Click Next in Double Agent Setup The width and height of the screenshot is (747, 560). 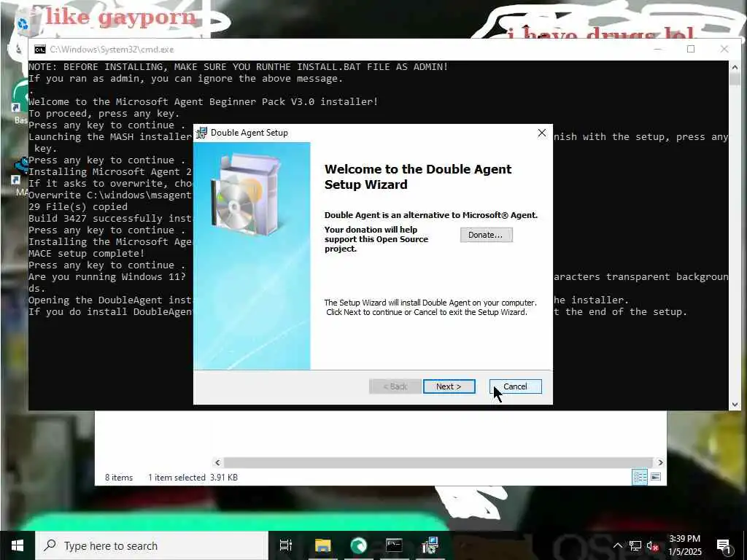point(449,386)
